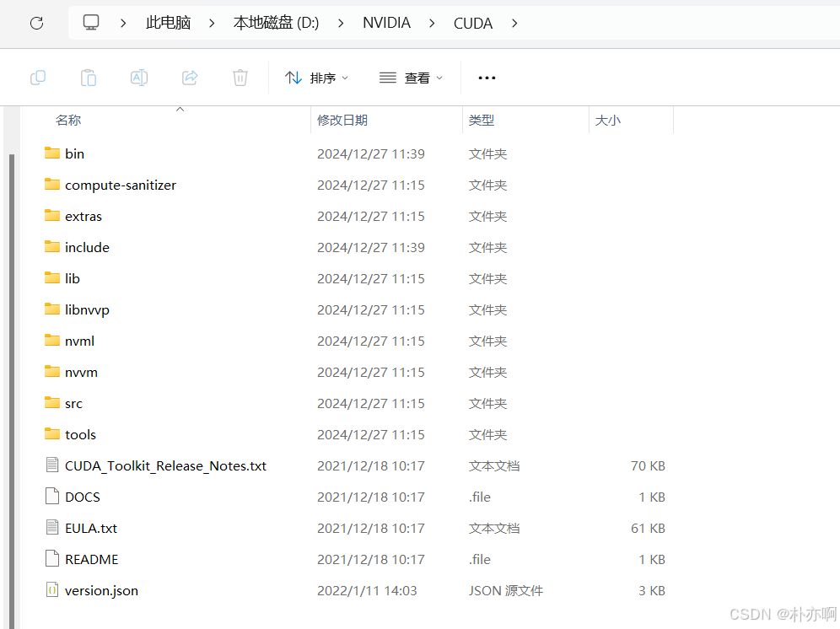The width and height of the screenshot is (840, 629).
Task: Click CUDA in the breadcrumb path
Action: [x=473, y=23]
